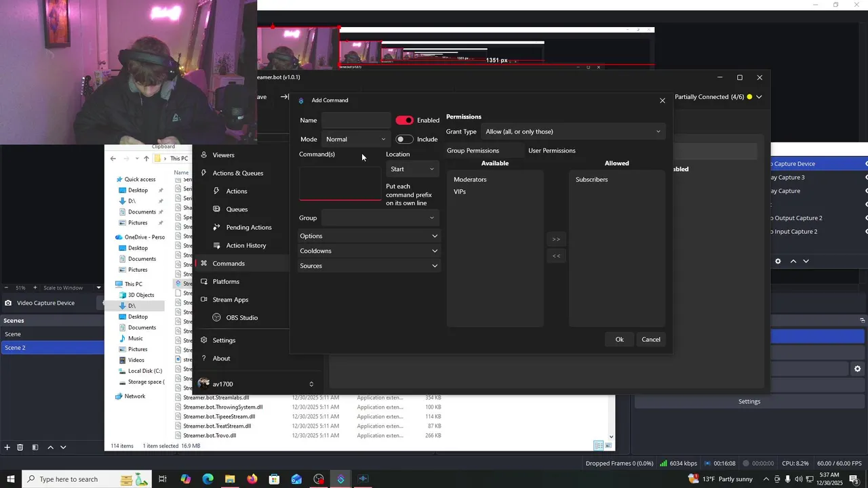Screen dimensions: 868x488
Task: Open the Mode dropdown showing Normal
Action: (x=356, y=139)
